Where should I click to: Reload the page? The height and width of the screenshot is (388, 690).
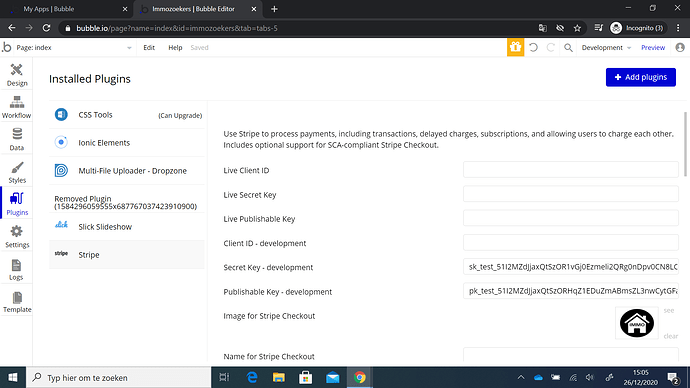(x=46, y=28)
